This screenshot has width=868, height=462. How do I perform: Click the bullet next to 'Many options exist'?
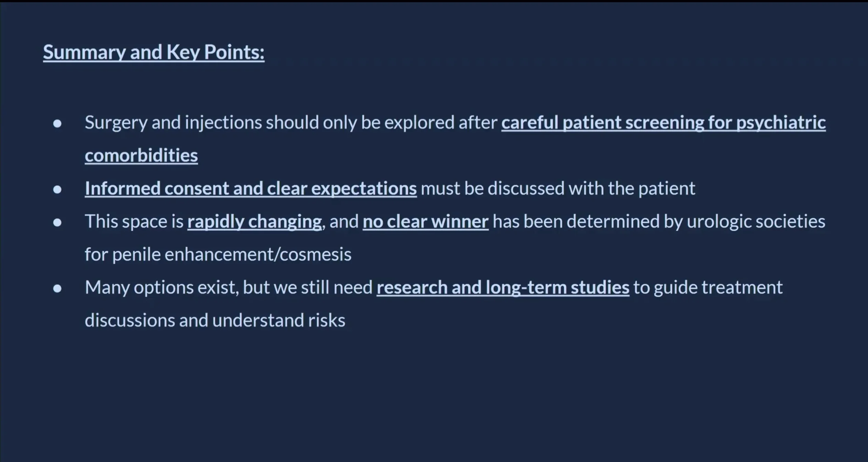click(x=57, y=288)
